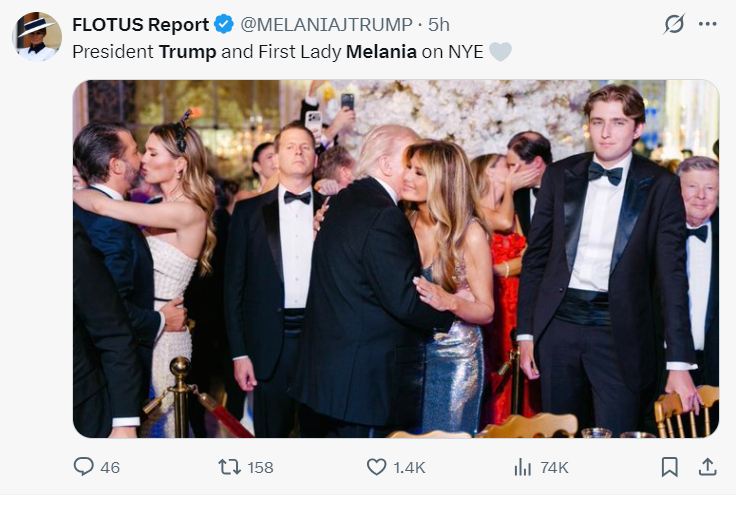View analytics via the bar chart icon
Image resolution: width=736 pixels, height=506 pixels.
522,468
